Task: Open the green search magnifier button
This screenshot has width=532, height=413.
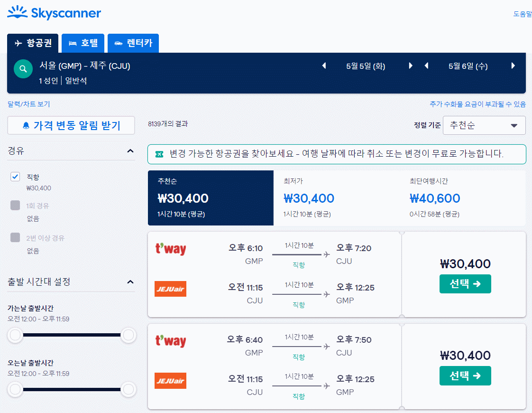Action: (23, 69)
